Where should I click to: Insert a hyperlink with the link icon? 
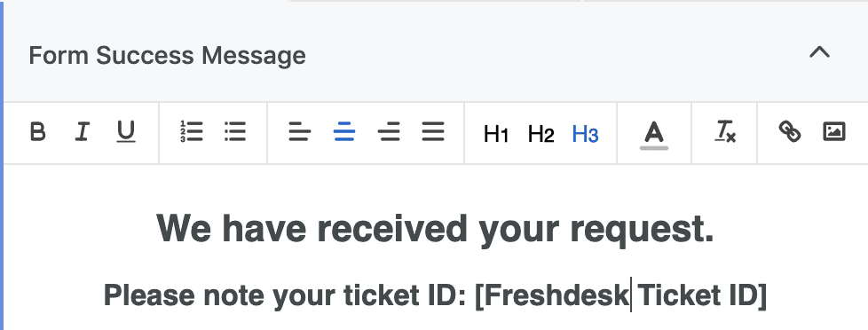pyautogui.click(x=790, y=132)
